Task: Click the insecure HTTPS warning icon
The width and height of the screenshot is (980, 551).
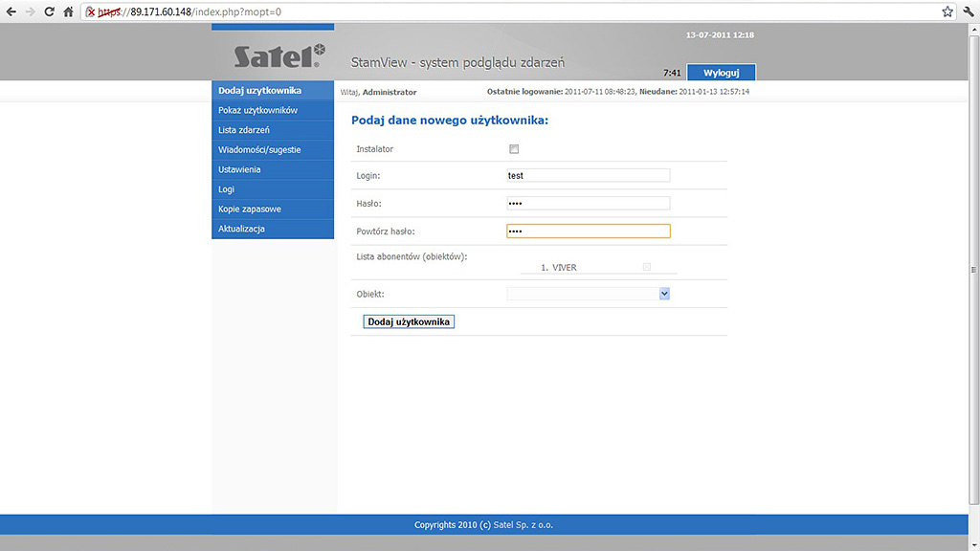Action: [x=90, y=11]
